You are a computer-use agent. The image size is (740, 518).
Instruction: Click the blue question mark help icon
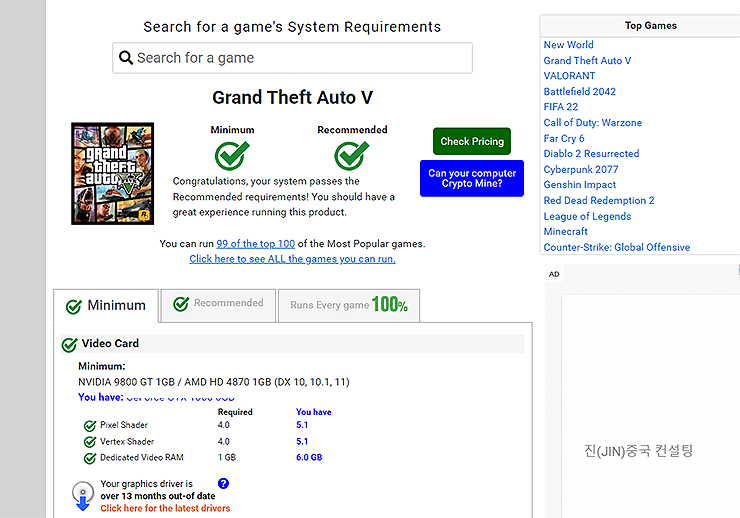click(x=223, y=483)
